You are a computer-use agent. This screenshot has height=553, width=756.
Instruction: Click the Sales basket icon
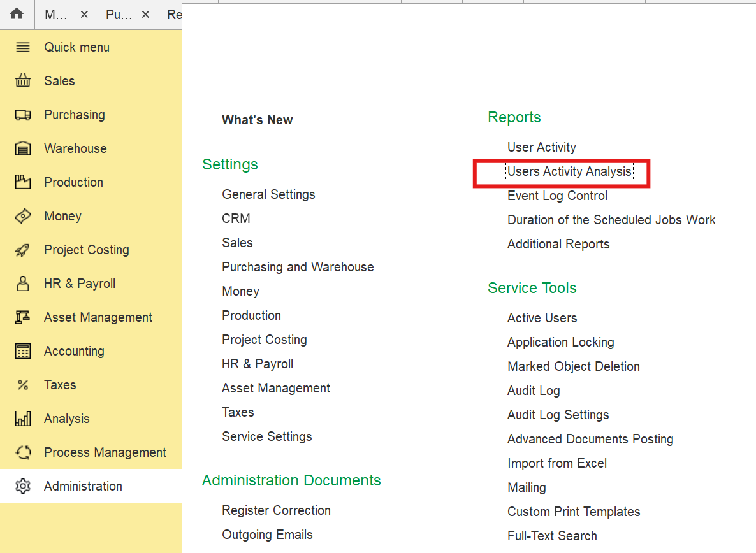[23, 81]
